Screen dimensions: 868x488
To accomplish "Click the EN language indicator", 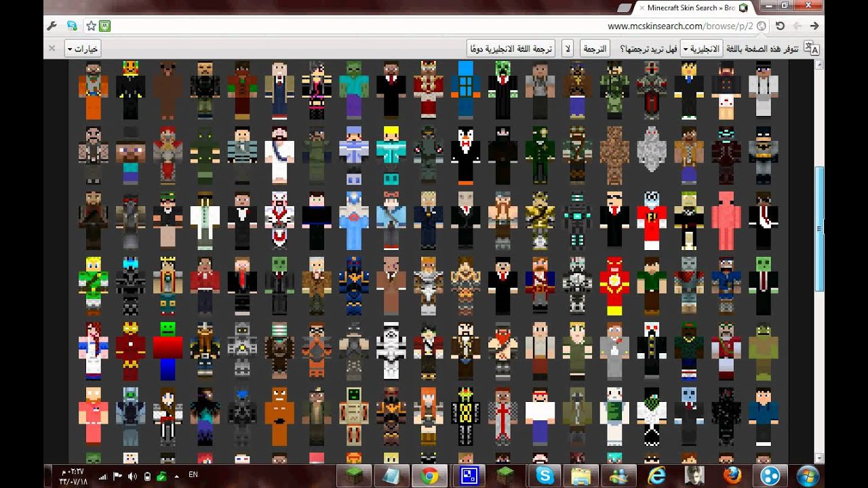I will [x=193, y=475].
